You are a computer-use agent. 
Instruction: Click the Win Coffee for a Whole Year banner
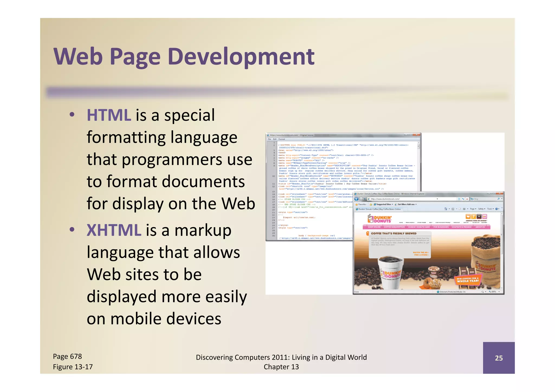468,280
